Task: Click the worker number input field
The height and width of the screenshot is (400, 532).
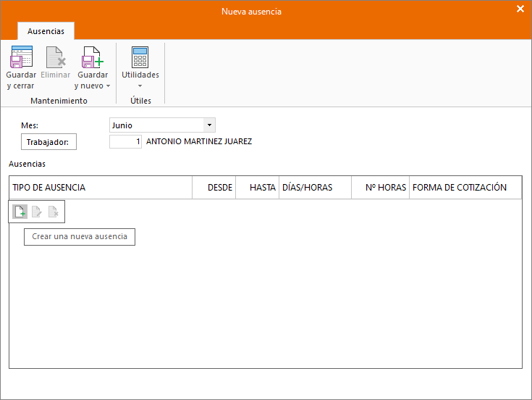Action: click(125, 141)
